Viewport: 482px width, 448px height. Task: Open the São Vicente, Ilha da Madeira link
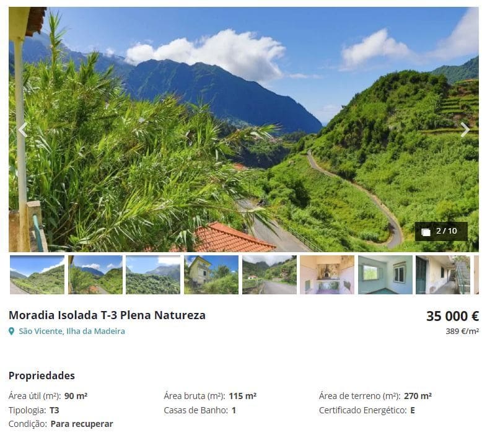click(x=72, y=331)
